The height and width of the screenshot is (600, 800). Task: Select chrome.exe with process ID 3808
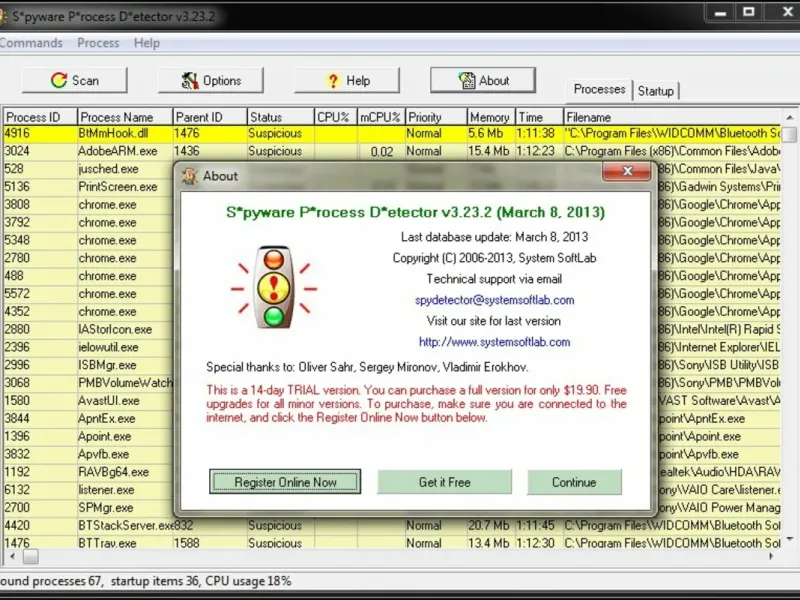(88, 205)
